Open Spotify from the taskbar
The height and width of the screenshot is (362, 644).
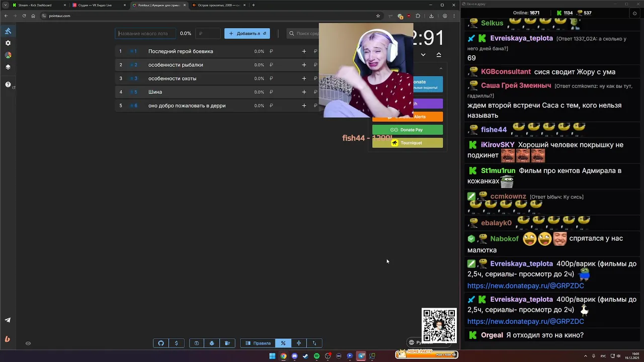click(316, 356)
